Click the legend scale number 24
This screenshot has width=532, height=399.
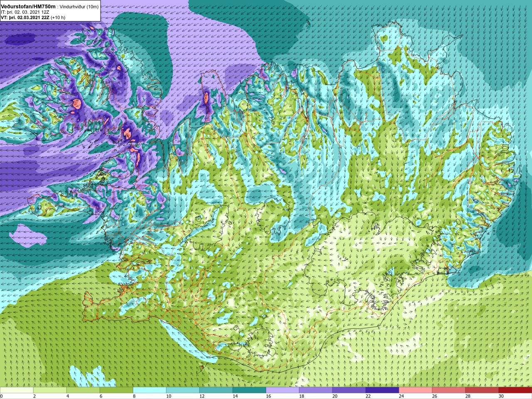(401, 397)
